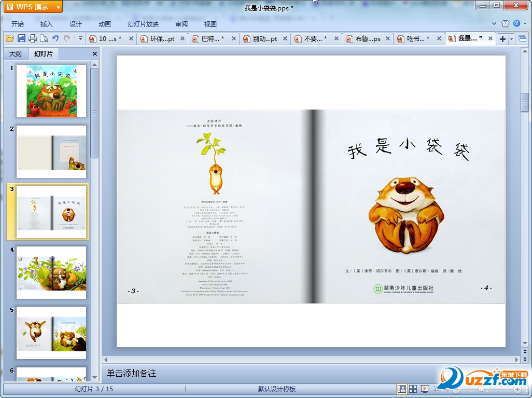
Task: Add a new document tab with plus button
Action: click(x=502, y=39)
